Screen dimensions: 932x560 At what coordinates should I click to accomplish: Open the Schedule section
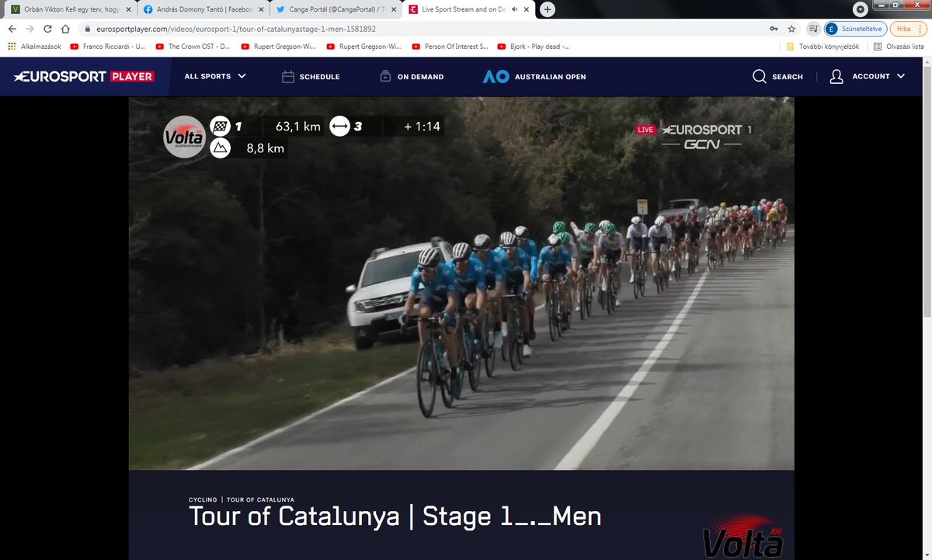pos(311,76)
